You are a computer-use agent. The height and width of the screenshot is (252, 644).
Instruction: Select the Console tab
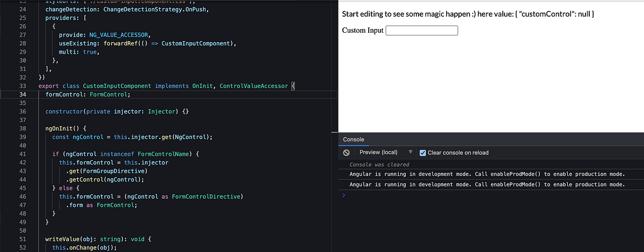(354, 139)
